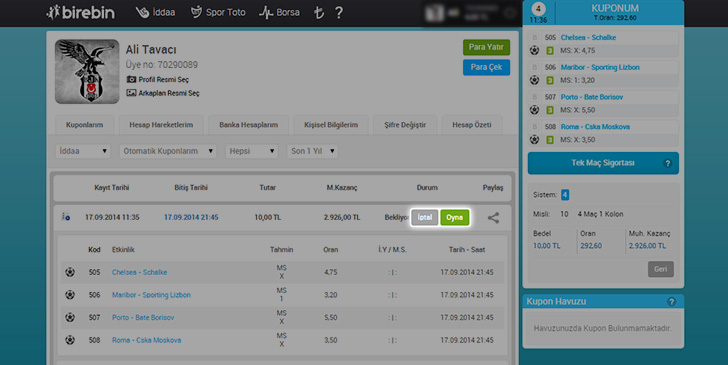Click the blue Para Çek button
728x365 pixels.
point(486,67)
